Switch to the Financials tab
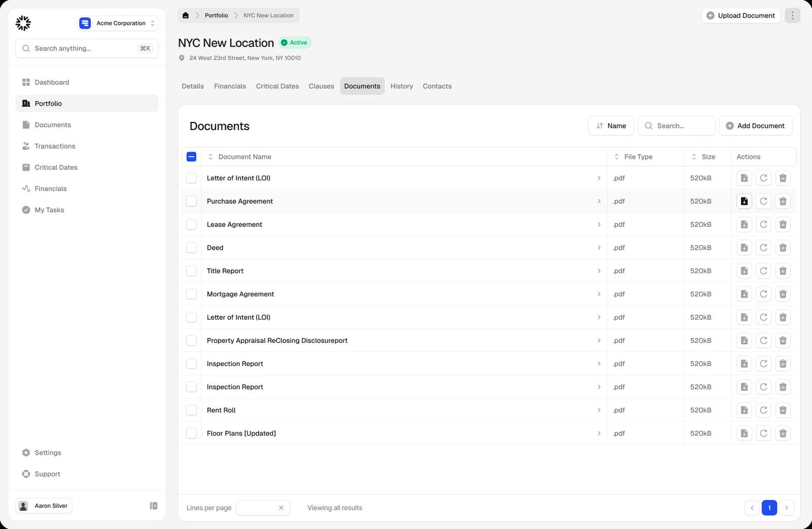The image size is (812, 529). click(230, 86)
